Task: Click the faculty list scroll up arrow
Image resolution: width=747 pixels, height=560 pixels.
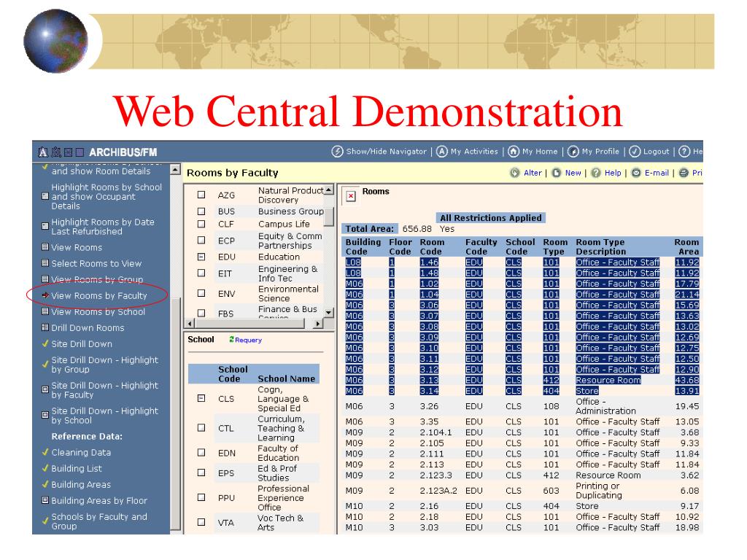Action: coord(329,190)
